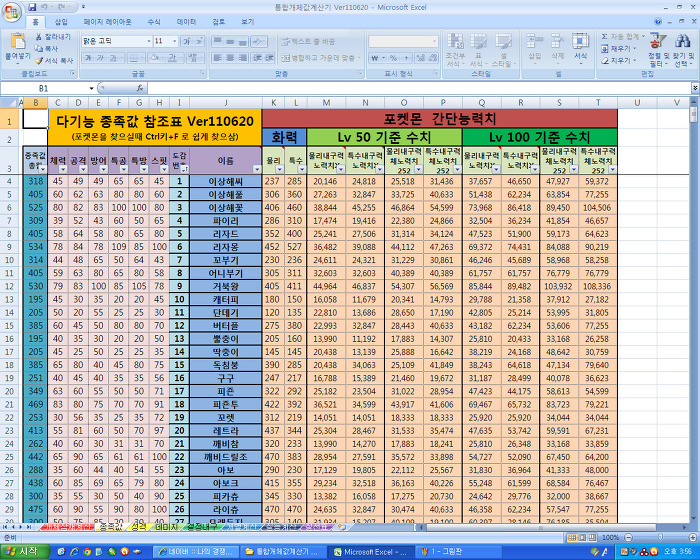
Task: Open the font size dropdown showing 11
Action: 175,41
